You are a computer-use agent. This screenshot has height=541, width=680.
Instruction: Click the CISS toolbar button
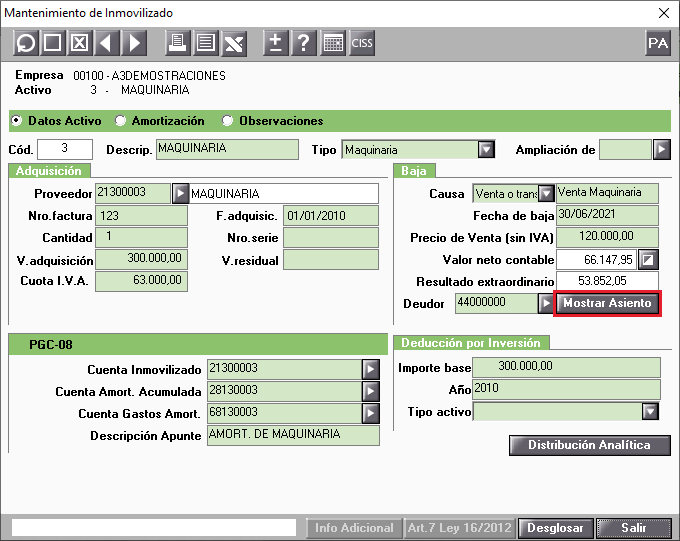[x=362, y=43]
